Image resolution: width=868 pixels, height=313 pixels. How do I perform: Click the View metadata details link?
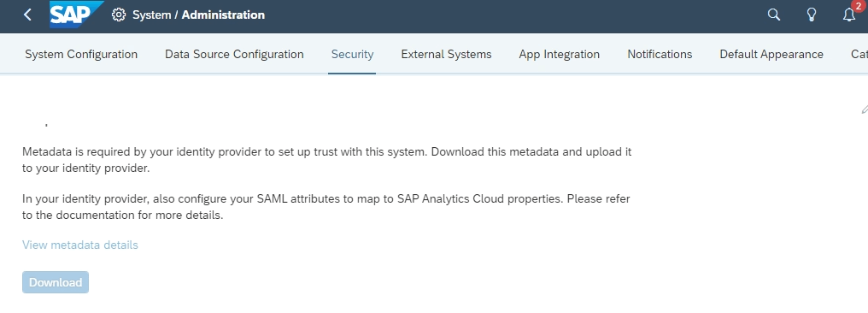point(80,245)
